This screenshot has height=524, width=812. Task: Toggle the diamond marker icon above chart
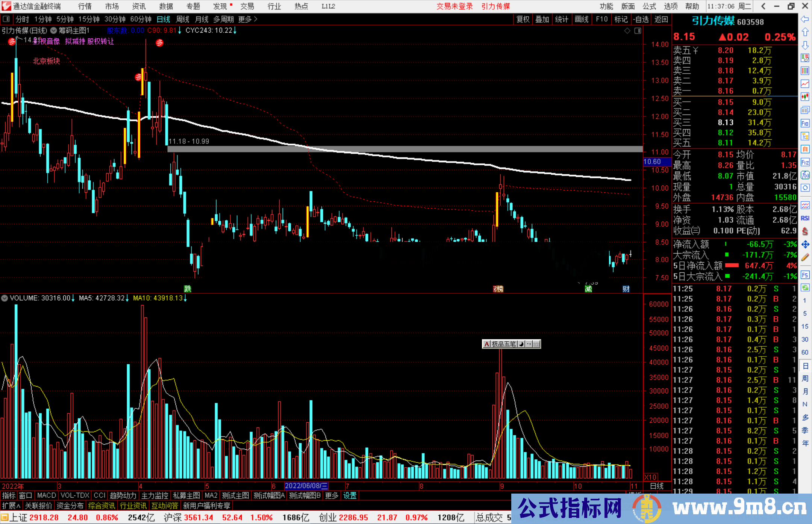[x=627, y=31]
